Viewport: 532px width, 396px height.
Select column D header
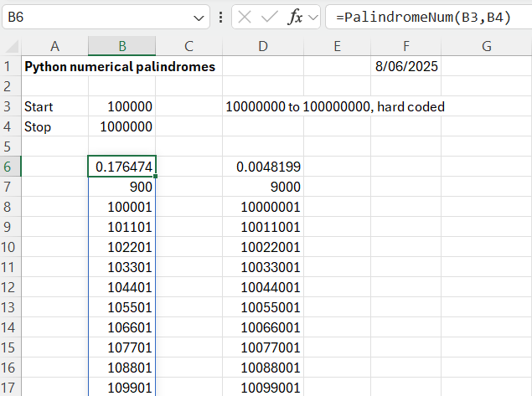(x=262, y=46)
